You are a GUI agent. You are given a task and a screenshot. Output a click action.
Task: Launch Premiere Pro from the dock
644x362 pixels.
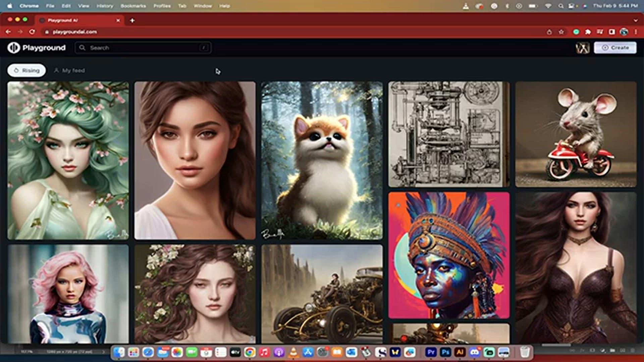(x=431, y=352)
